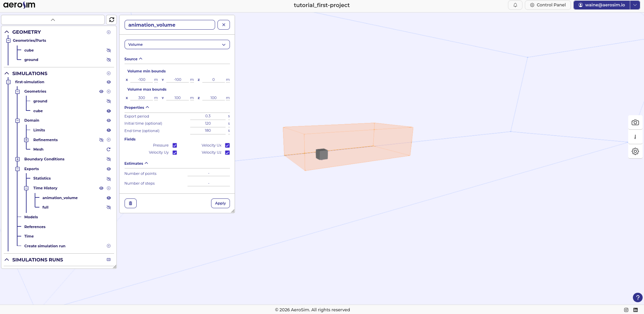Screen dimensions: 644x314
Task: Uncheck the Pressure field checkbox
Action: click(x=175, y=145)
